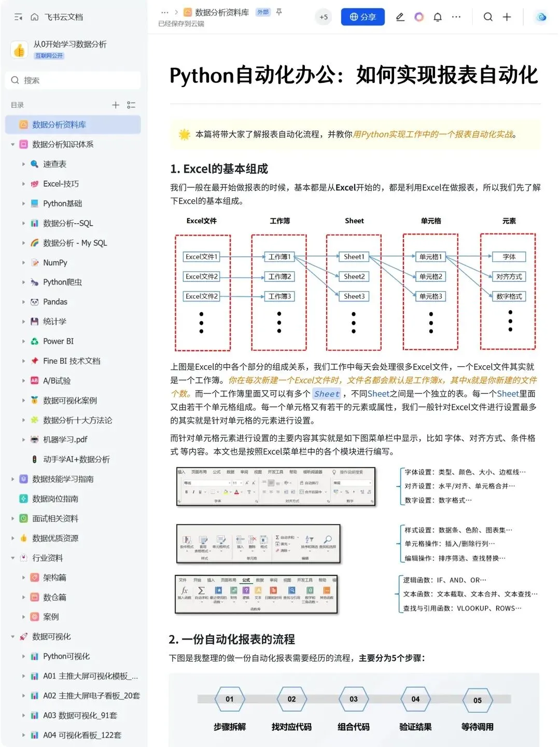Image resolution: width=560 pixels, height=747 pixels.
Task: Collapse all catalog items icon
Action: (x=131, y=105)
